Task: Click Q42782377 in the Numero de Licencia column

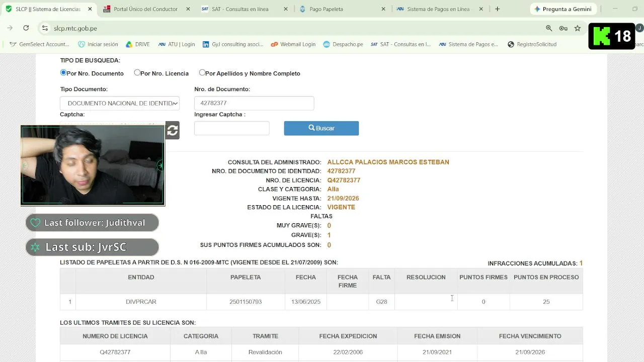Action: (115, 352)
